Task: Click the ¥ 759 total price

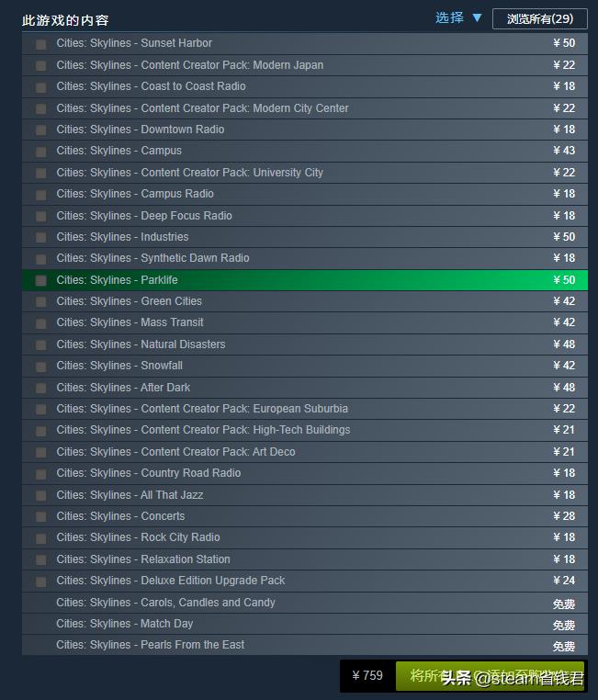Action: tap(367, 675)
